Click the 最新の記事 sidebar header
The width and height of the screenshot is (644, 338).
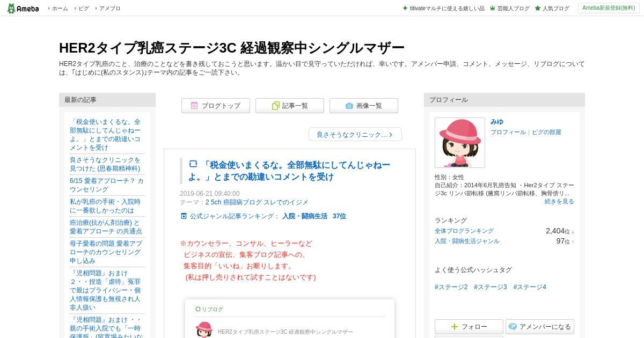pos(107,100)
